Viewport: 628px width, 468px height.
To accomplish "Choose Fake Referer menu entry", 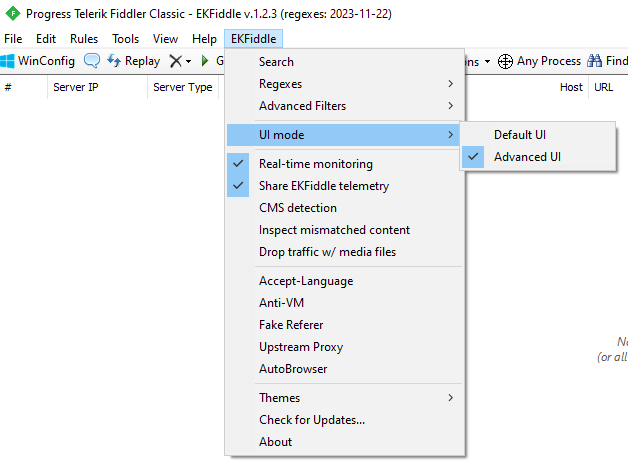I will point(346,325).
